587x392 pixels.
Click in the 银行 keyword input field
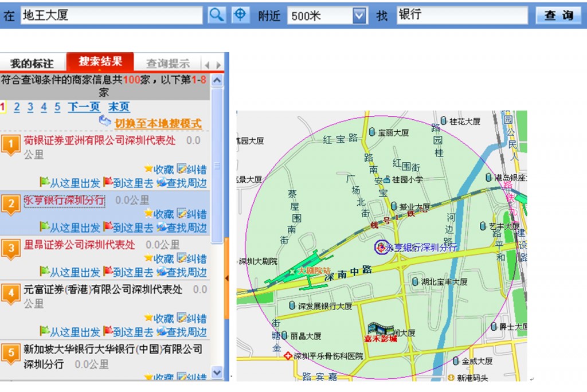pos(461,15)
